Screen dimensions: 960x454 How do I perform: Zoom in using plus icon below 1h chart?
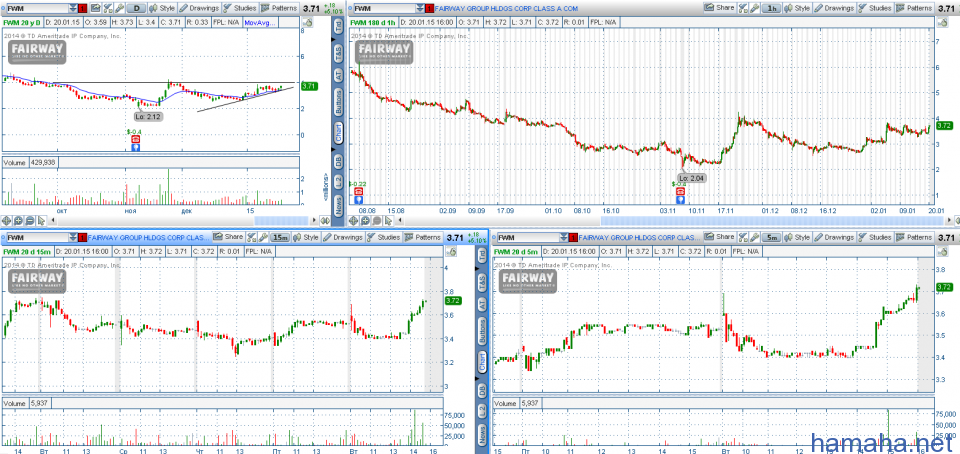(366, 220)
